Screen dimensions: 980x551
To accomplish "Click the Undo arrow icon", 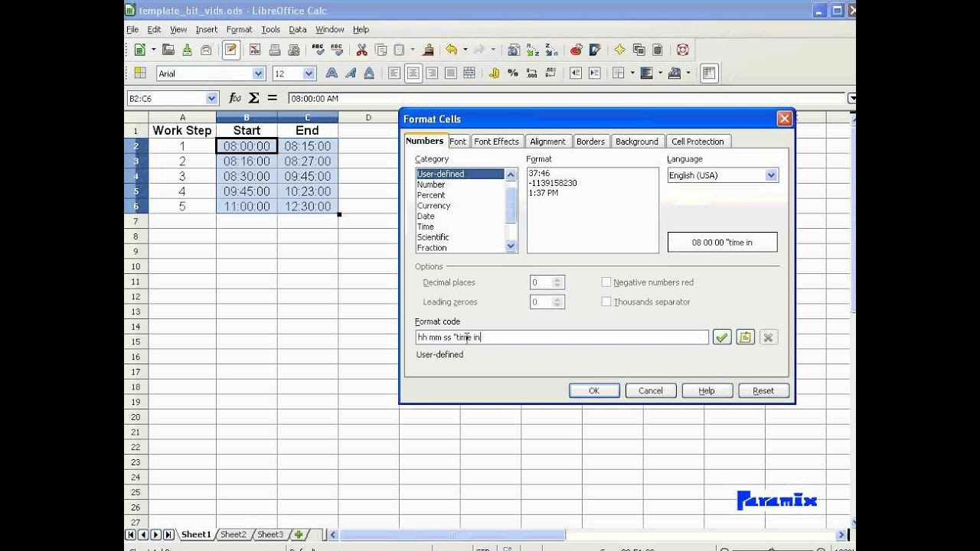I will (x=452, y=50).
